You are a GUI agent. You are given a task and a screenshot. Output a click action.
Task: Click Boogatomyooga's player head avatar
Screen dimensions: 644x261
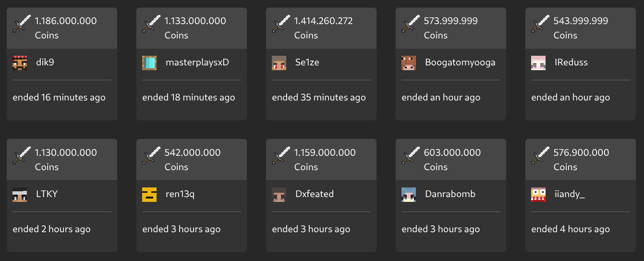[x=409, y=62]
